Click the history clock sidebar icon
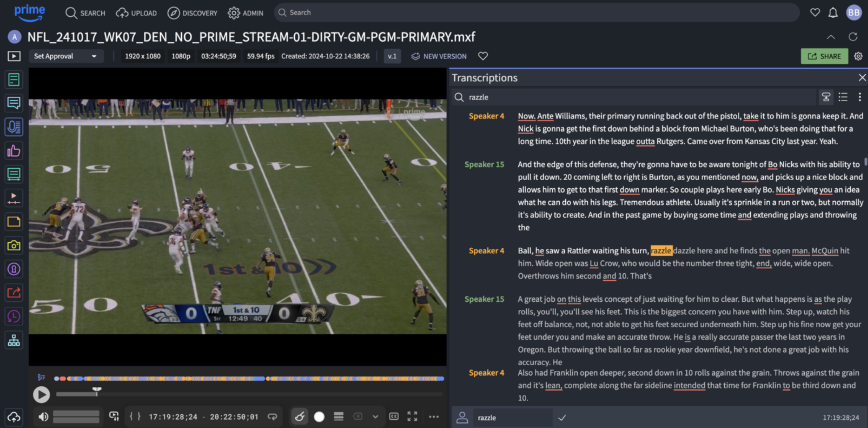Image resolution: width=868 pixels, height=428 pixels. click(14, 316)
